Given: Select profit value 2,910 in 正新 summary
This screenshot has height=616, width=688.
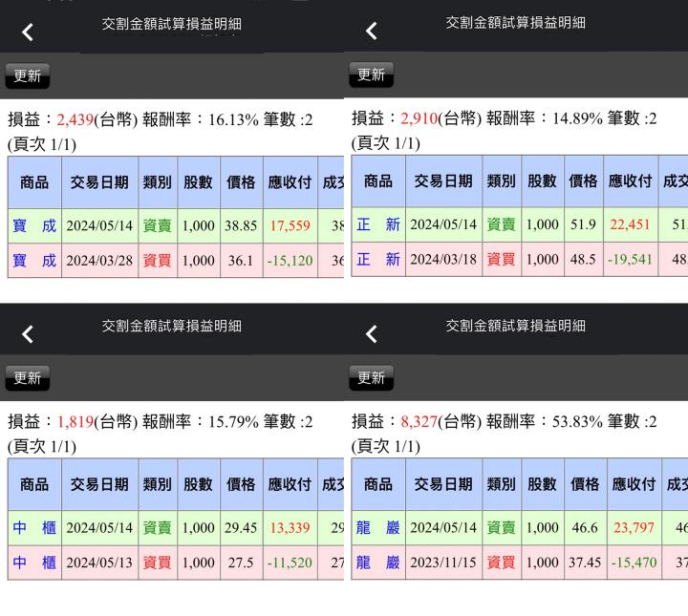Looking at the screenshot, I should (419, 117).
